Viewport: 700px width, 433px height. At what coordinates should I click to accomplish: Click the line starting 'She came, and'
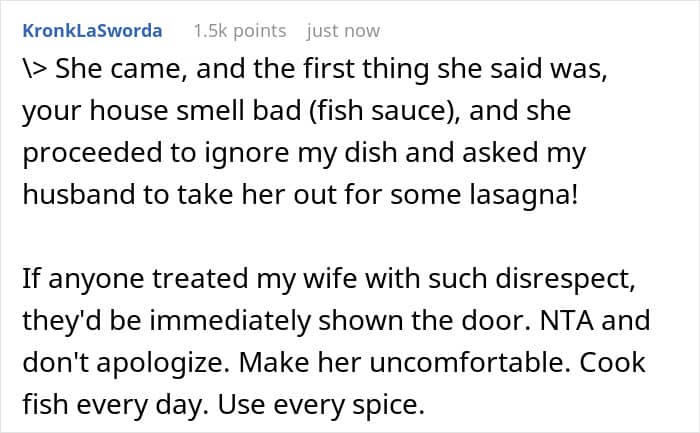[315, 69]
